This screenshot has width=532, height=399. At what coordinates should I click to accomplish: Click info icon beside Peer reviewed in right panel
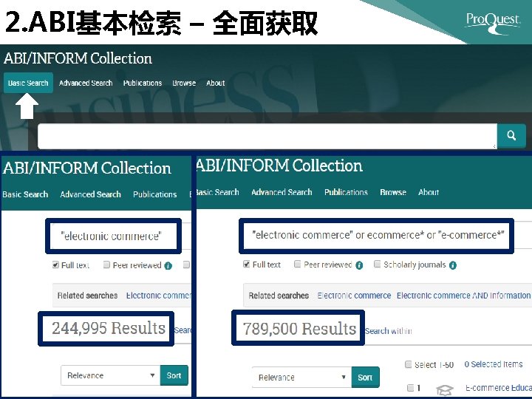click(359, 265)
